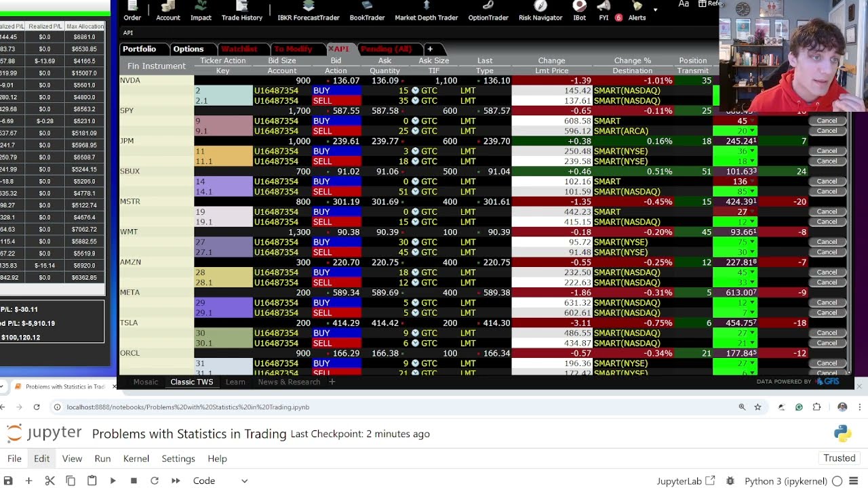This screenshot has width=868, height=488.
Task: Select the ORCL instrument row
Action: [x=156, y=353]
